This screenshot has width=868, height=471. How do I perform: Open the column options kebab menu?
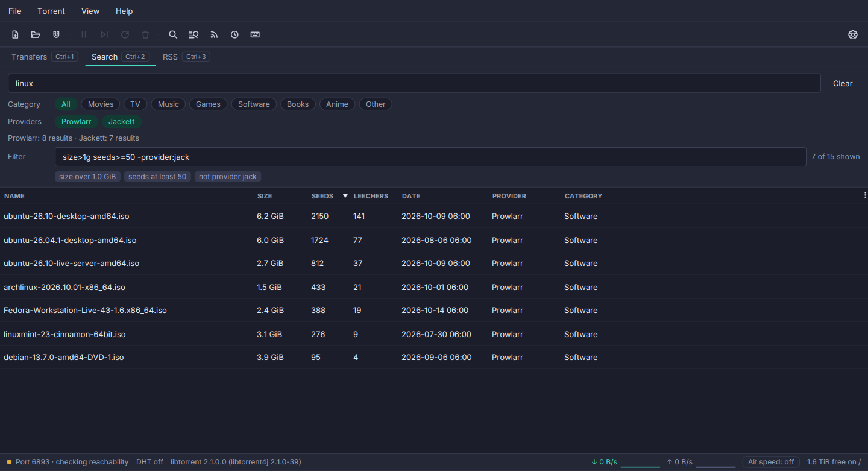pos(865,195)
